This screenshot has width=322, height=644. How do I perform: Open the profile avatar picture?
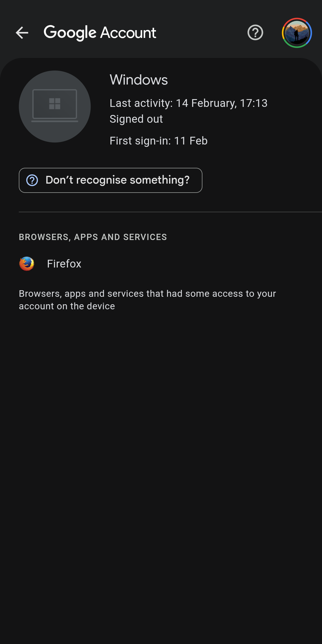point(297,33)
